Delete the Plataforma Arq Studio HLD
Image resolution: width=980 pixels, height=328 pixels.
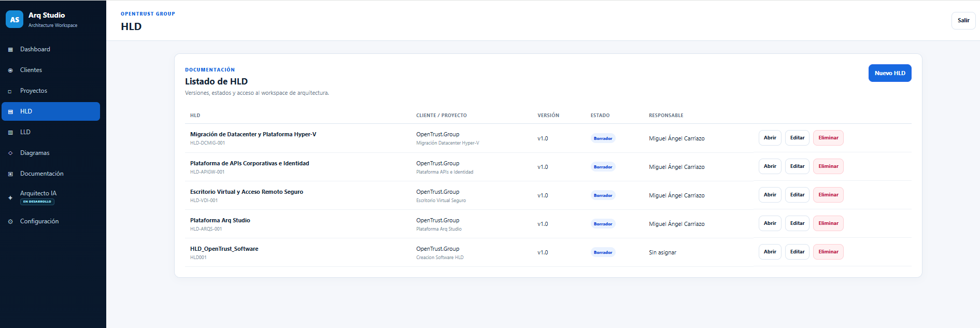tap(828, 223)
